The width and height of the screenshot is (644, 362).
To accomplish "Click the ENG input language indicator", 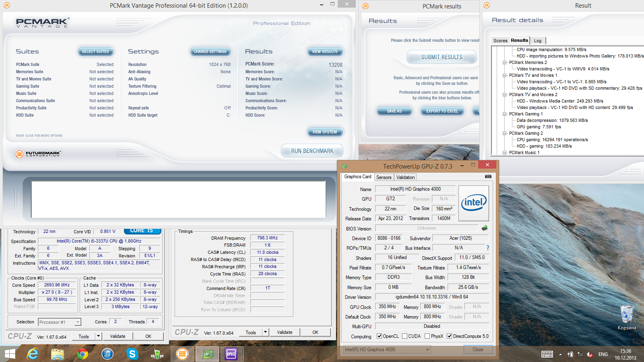I will [x=603, y=354].
